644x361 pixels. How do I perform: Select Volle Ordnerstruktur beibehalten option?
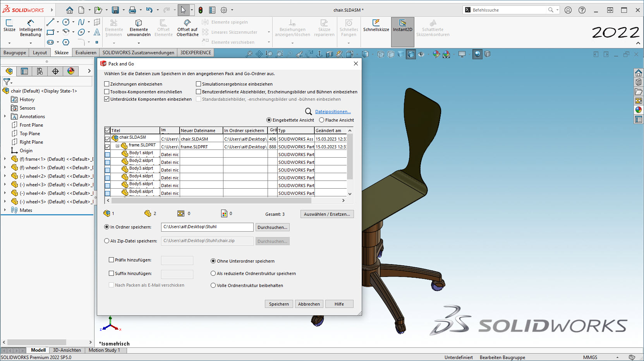pos(213,285)
